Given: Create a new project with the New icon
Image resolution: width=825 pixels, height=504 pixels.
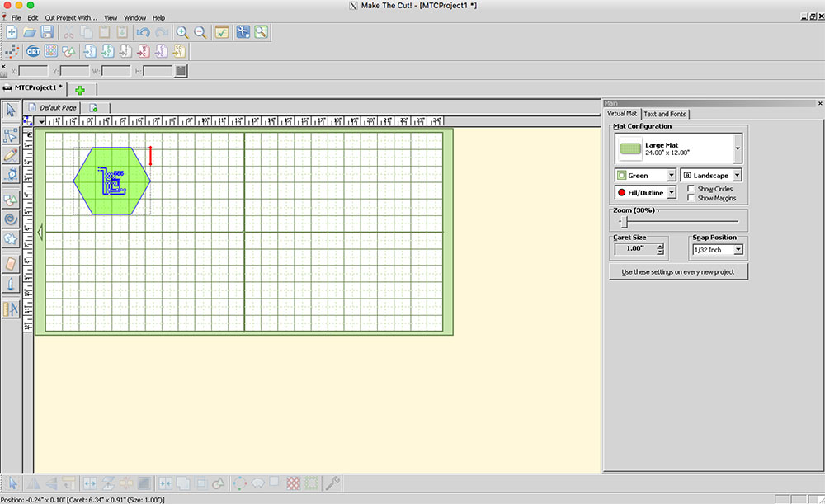Looking at the screenshot, I should [12, 33].
